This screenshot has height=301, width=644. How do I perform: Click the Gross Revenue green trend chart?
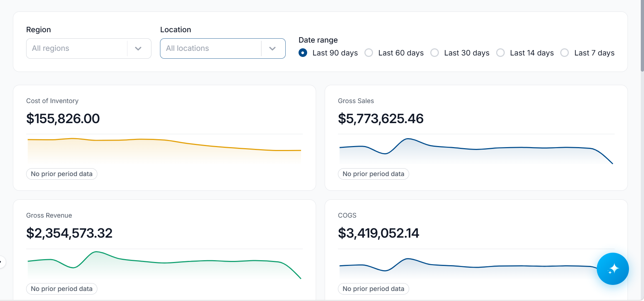click(164, 265)
